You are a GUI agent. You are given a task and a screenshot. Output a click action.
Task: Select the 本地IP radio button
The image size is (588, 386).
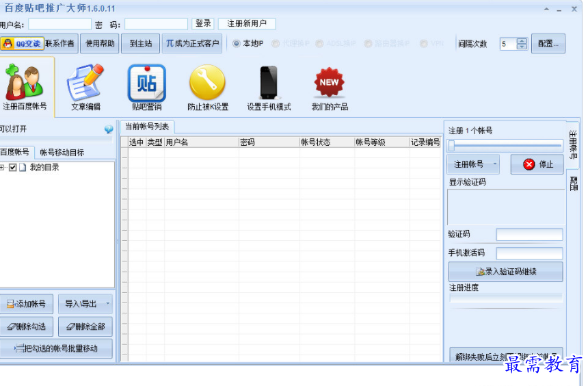[x=237, y=44]
